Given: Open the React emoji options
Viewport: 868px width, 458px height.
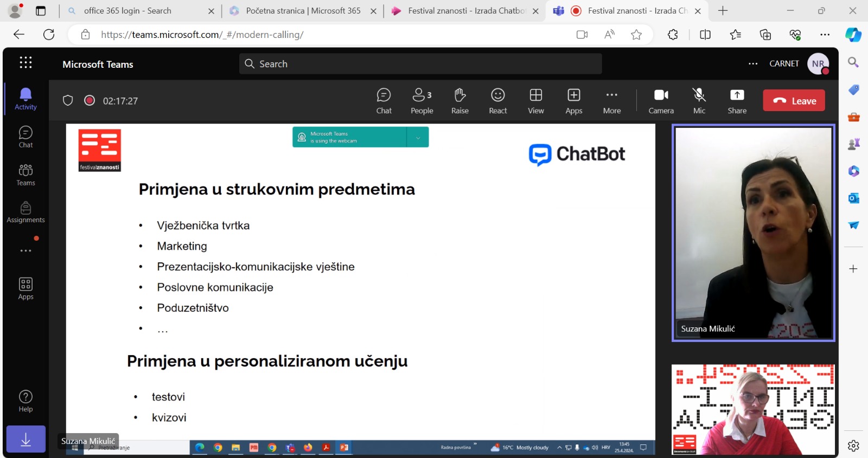Looking at the screenshot, I should tap(497, 101).
